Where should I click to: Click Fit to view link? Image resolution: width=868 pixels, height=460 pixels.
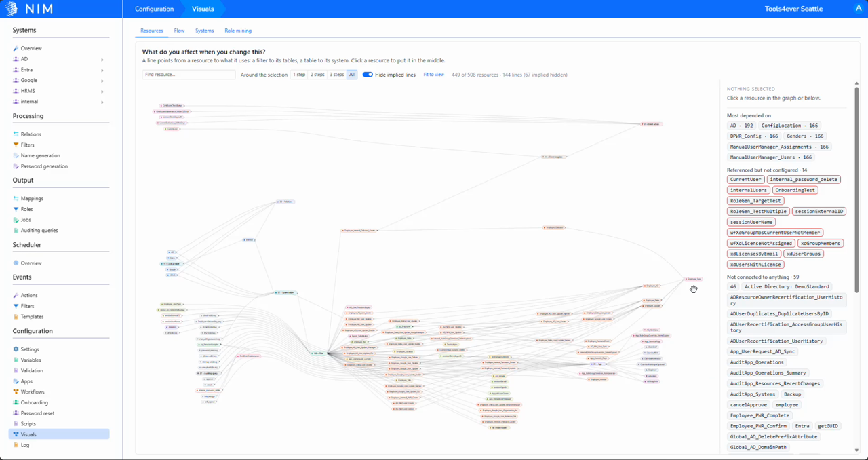(x=434, y=75)
